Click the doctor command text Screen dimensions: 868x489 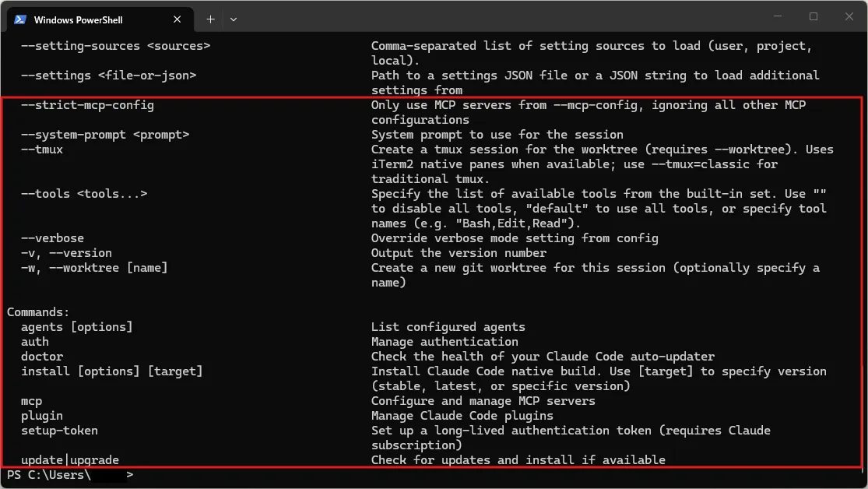[42, 357]
